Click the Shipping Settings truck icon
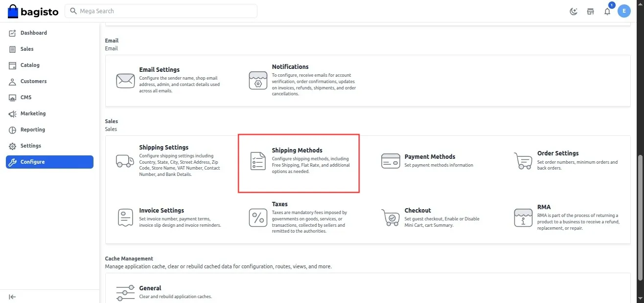The height and width of the screenshot is (303, 644). point(125,161)
